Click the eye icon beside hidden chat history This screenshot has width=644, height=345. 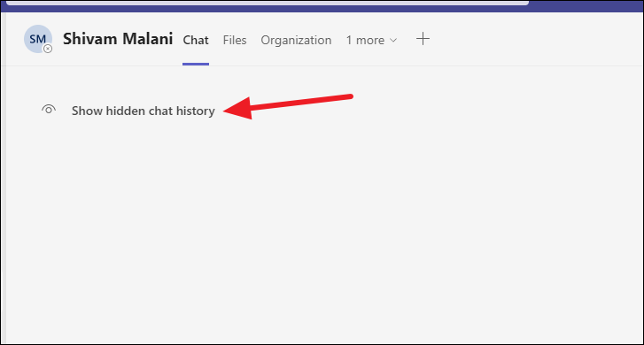[49, 110]
